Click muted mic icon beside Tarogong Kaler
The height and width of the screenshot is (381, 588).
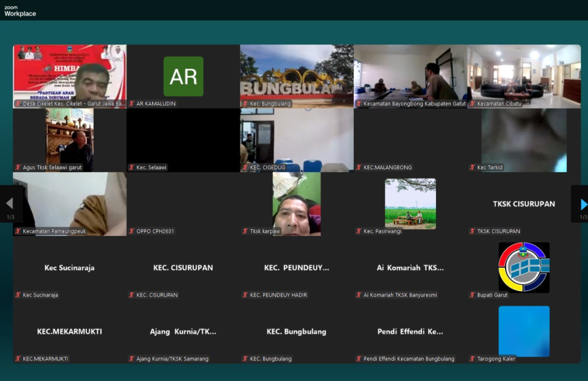click(x=472, y=359)
